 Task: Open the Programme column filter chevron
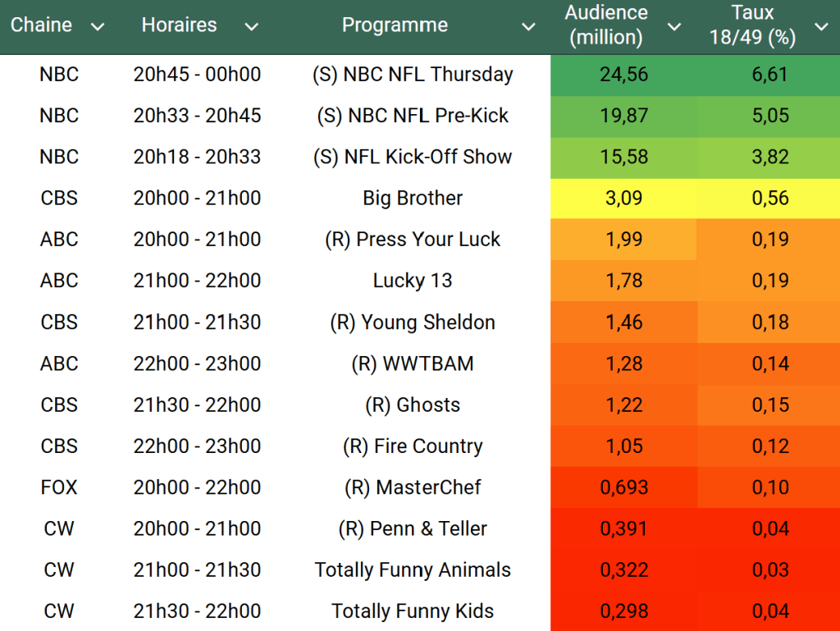529,27
